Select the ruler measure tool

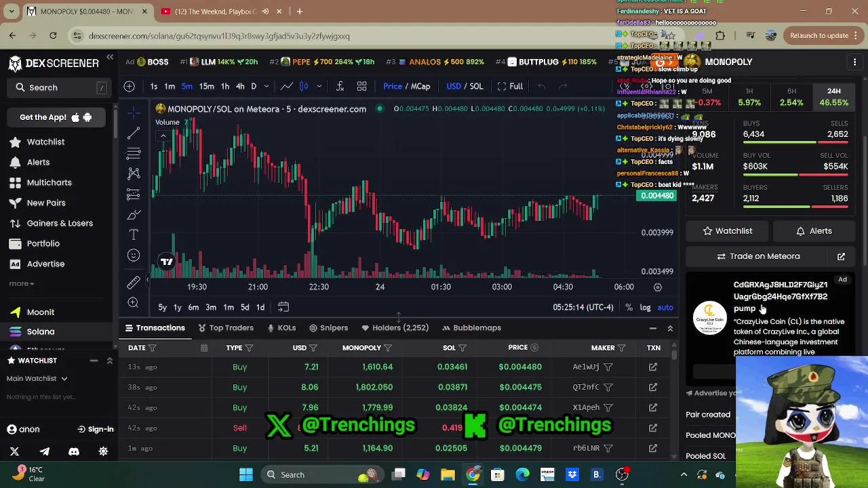(134, 282)
